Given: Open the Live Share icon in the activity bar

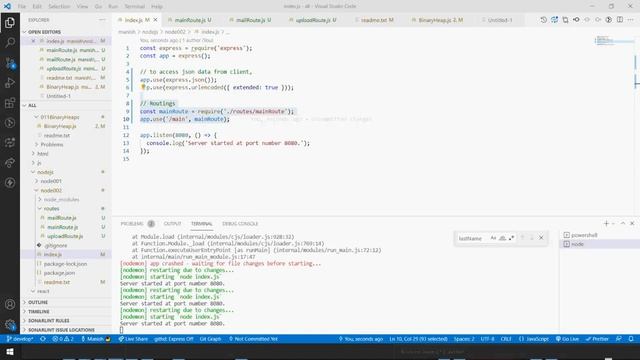Looking at the screenshot, I should (10, 163).
